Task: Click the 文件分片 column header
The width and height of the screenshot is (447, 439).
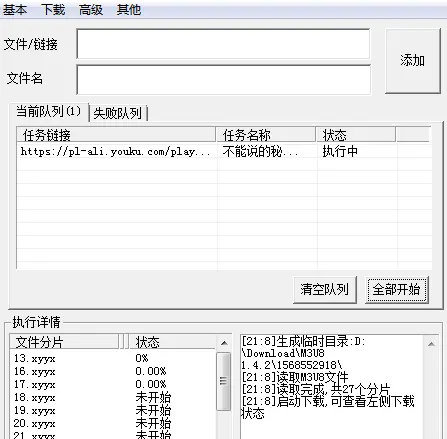Action: (x=64, y=342)
